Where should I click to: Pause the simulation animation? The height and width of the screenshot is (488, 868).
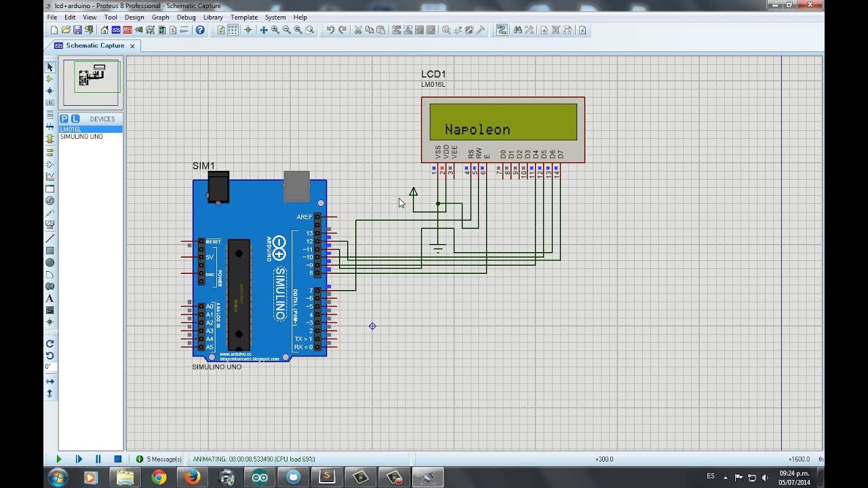click(98, 459)
